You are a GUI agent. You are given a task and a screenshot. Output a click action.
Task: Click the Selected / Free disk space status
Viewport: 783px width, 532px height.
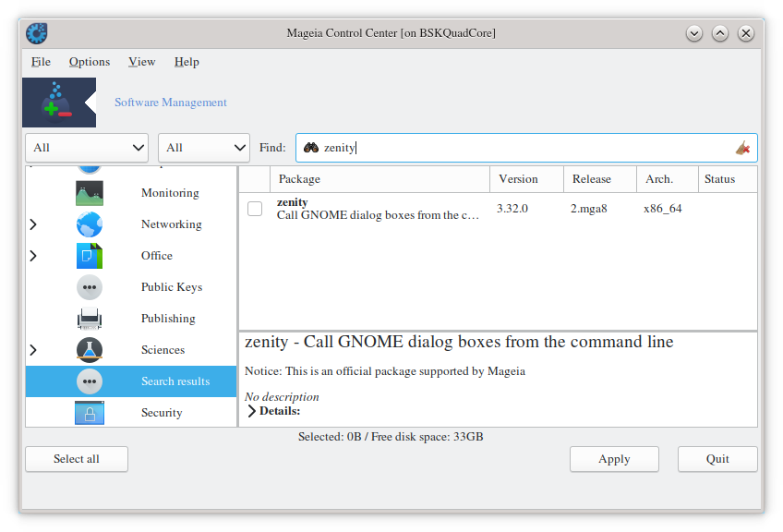tap(391, 437)
